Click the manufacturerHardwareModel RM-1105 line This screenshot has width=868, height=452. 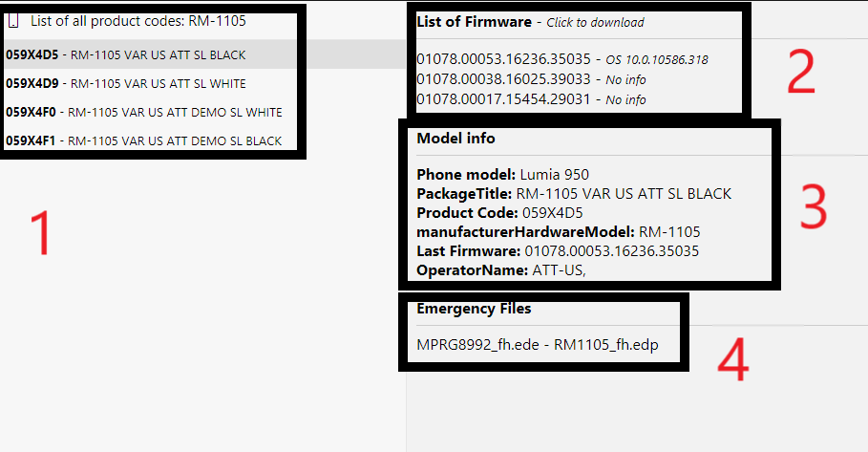tap(558, 232)
